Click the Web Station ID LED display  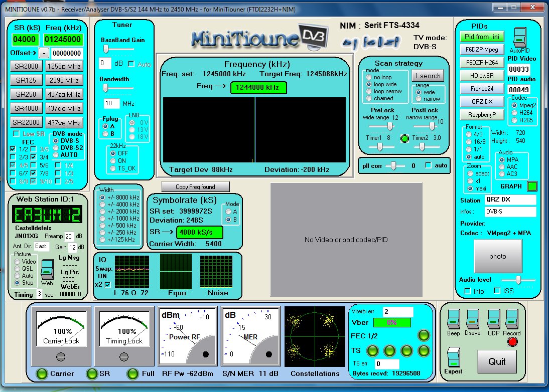click(x=47, y=215)
